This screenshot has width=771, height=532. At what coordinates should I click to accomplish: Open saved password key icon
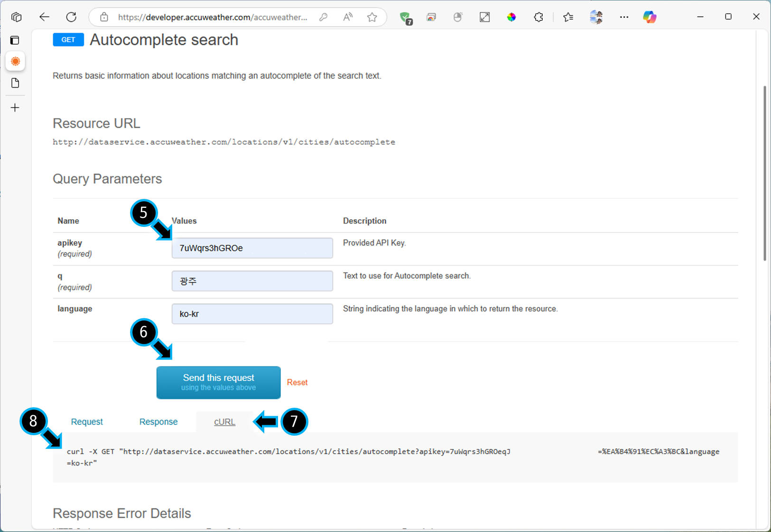(323, 17)
